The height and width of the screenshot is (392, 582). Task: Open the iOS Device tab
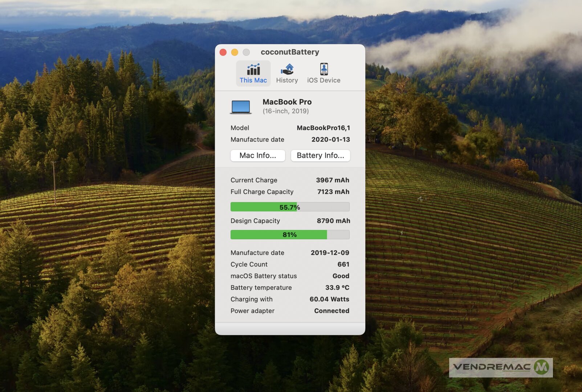[323, 73]
